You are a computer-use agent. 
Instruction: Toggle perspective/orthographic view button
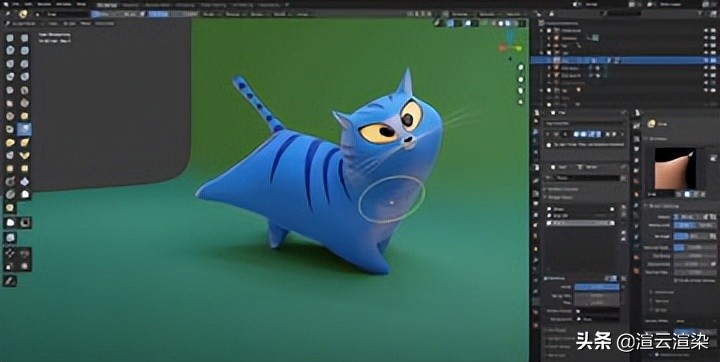coord(521,102)
